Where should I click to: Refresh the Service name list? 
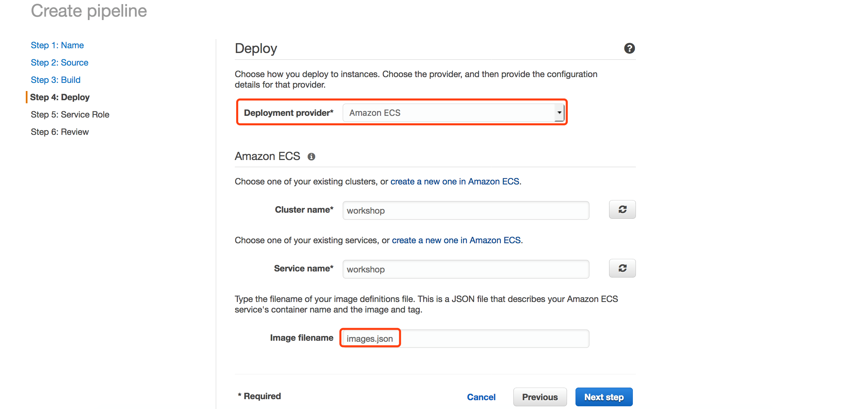click(x=622, y=268)
